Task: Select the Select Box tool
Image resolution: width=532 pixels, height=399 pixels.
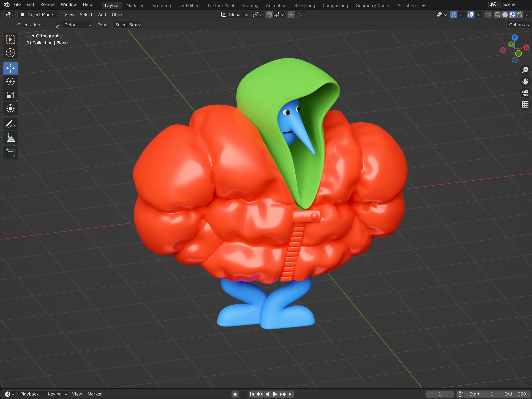Action: click(11, 39)
